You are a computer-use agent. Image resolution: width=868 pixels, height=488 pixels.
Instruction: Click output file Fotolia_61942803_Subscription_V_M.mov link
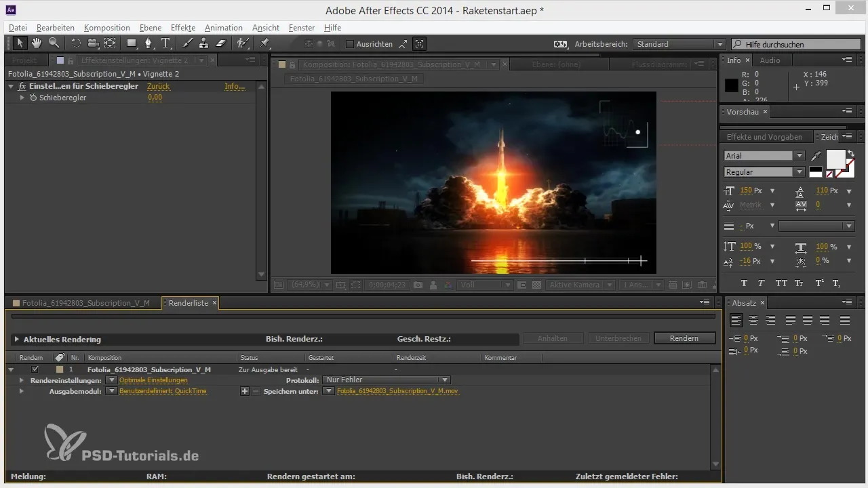(x=398, y=391)
